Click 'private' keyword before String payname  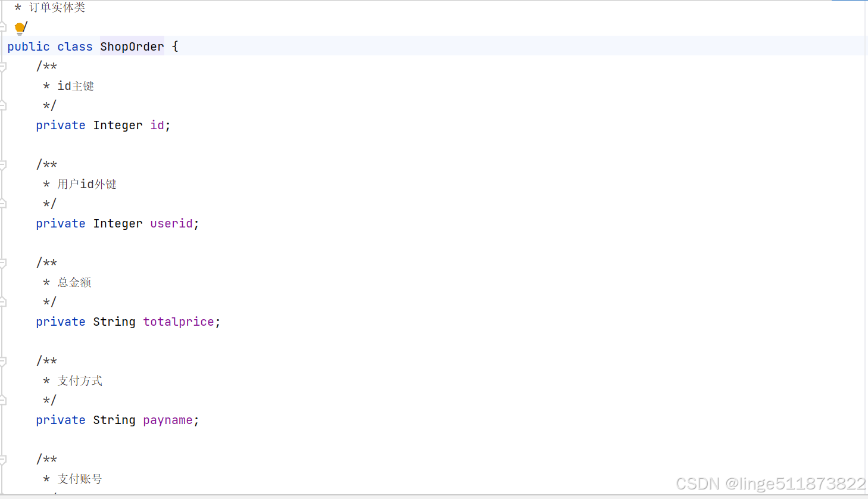pos(61,420)
